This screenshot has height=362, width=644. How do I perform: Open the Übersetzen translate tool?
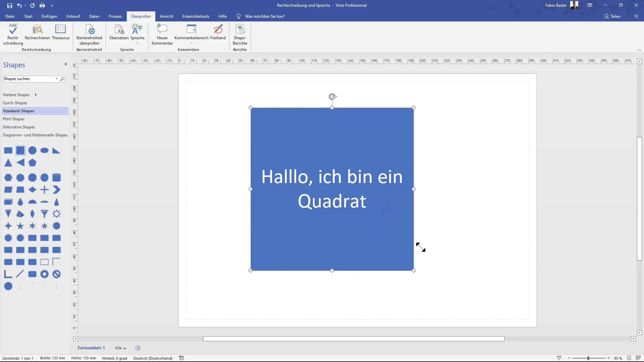[119, 32]
